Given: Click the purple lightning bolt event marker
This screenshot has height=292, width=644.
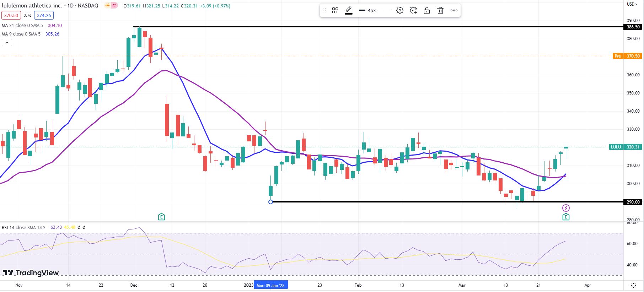Looking at the screenshot, I should tap(566, 208).
